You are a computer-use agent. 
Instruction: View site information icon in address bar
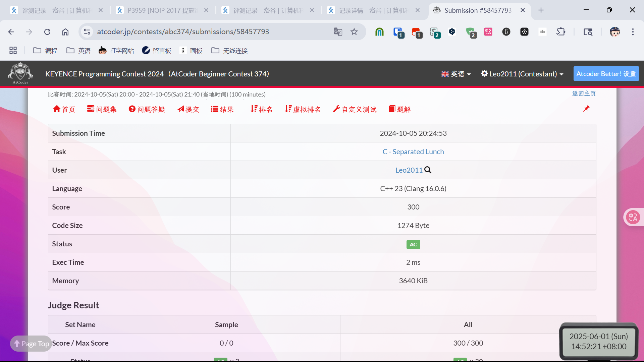pyautogui.click(x=87, y=32)
